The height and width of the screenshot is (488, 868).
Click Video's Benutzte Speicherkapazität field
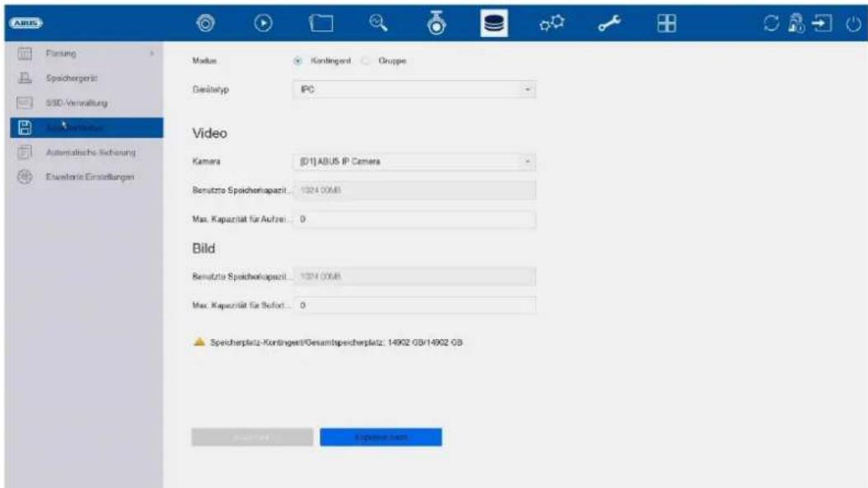point(414,190)
